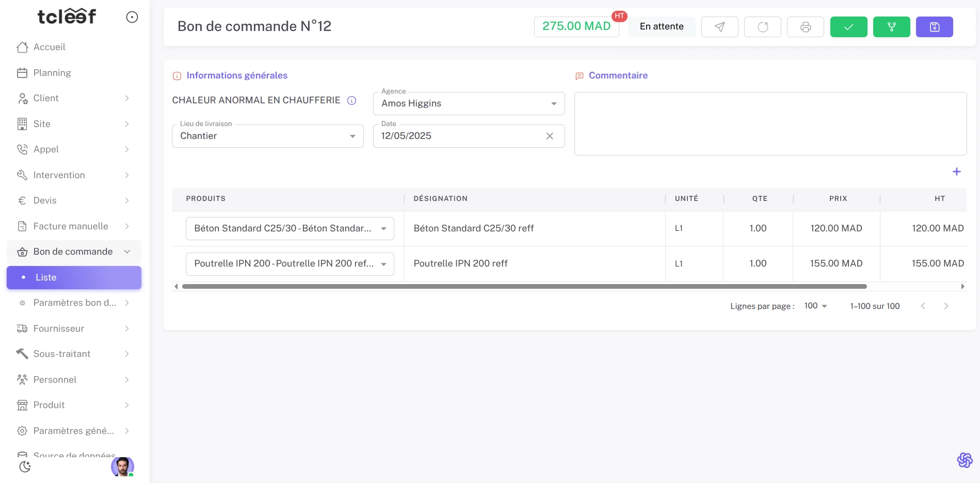Open the Lignes par page selector
980x483 pixels.
pyautogui.click(x=814, y=306)
